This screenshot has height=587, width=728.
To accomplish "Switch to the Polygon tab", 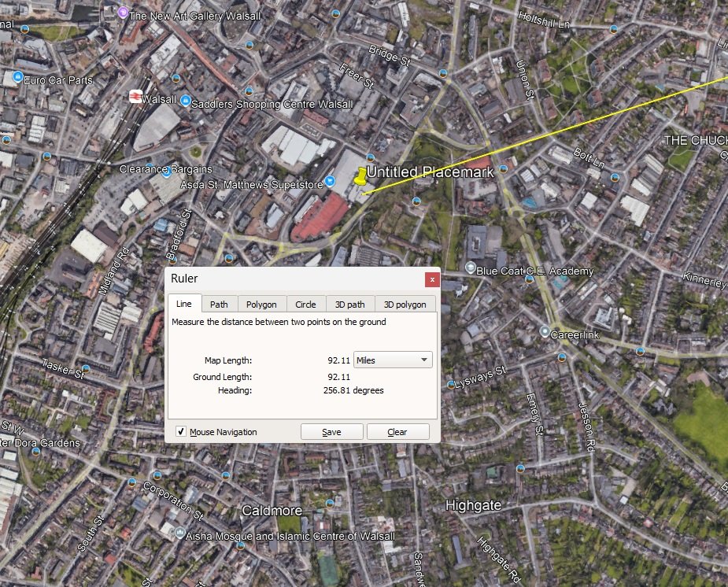I will pyautogui.click(x=261, y=305).
